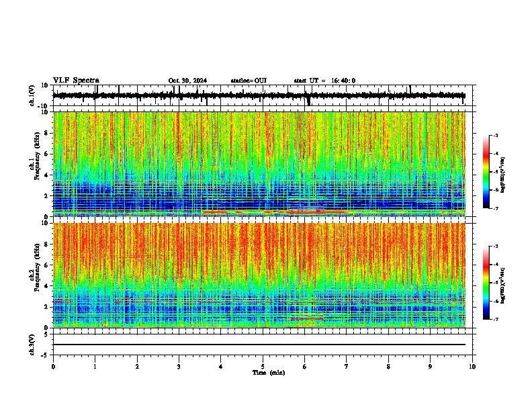Click time axis tick label '10'
The width and height of the screenshot is (532, 411).
(472, 367)
